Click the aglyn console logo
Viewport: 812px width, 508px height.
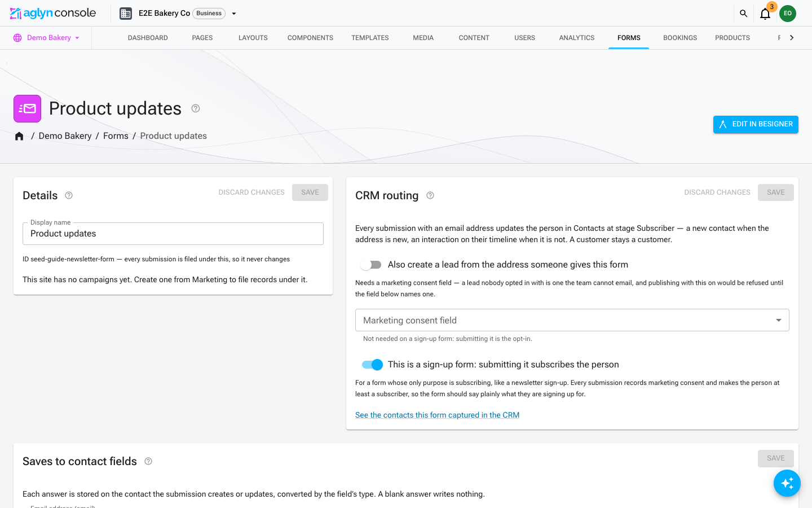(x=53, y=13)
